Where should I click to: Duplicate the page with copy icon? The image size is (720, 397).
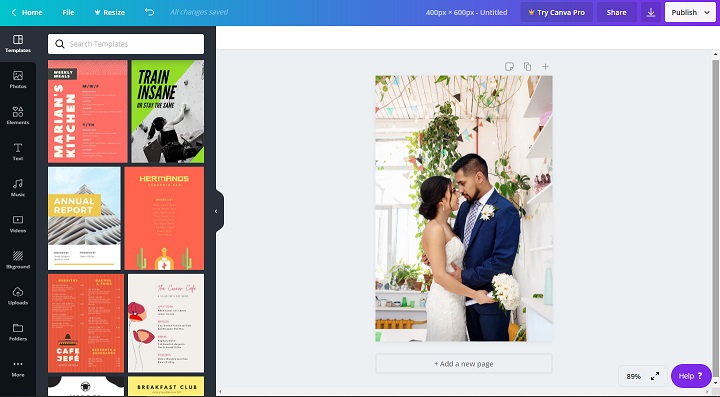[527, 67]
